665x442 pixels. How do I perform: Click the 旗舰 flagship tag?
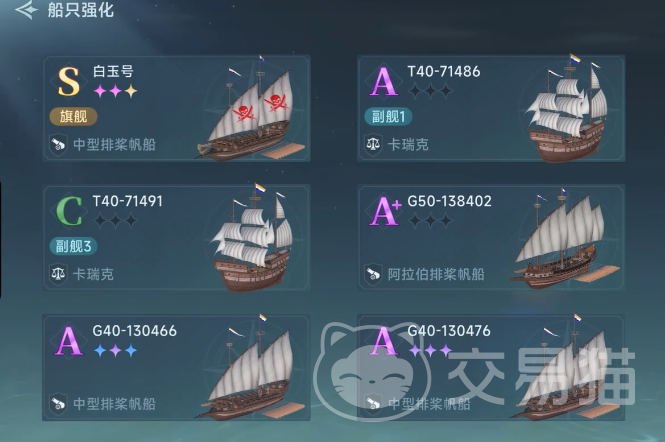[73, 117]
